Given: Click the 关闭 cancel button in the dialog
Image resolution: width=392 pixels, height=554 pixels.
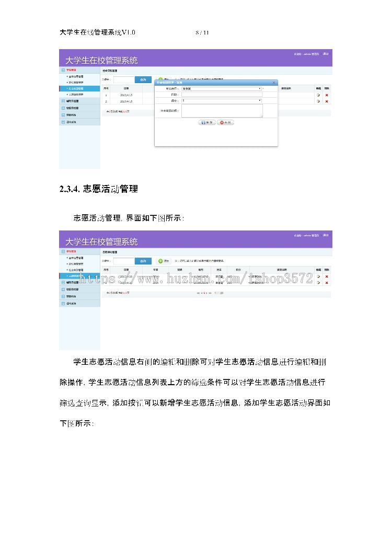Looking at the screenshot, I should coord(225,123).
